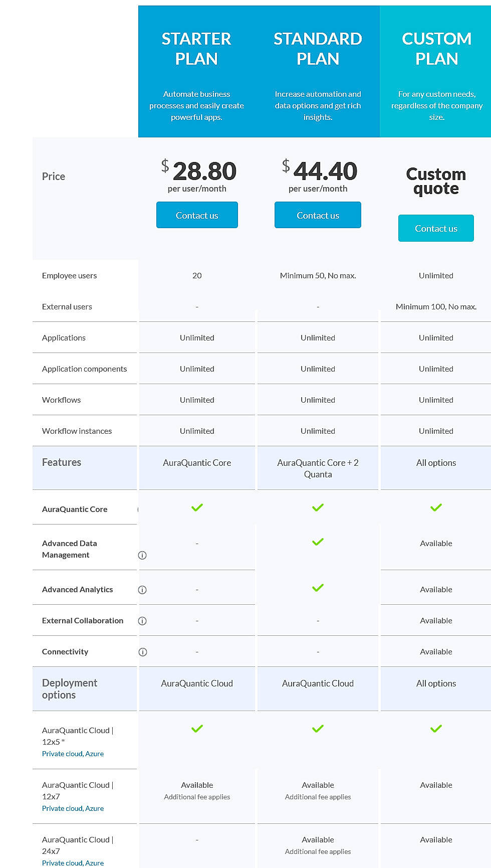Click the AuraQuantic Core green checkmark for Starter

(x=197, y=507)
